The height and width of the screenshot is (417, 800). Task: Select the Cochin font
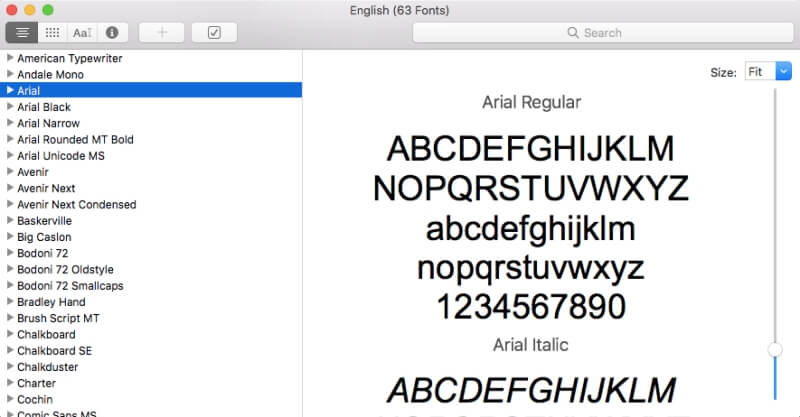(35, 400)
